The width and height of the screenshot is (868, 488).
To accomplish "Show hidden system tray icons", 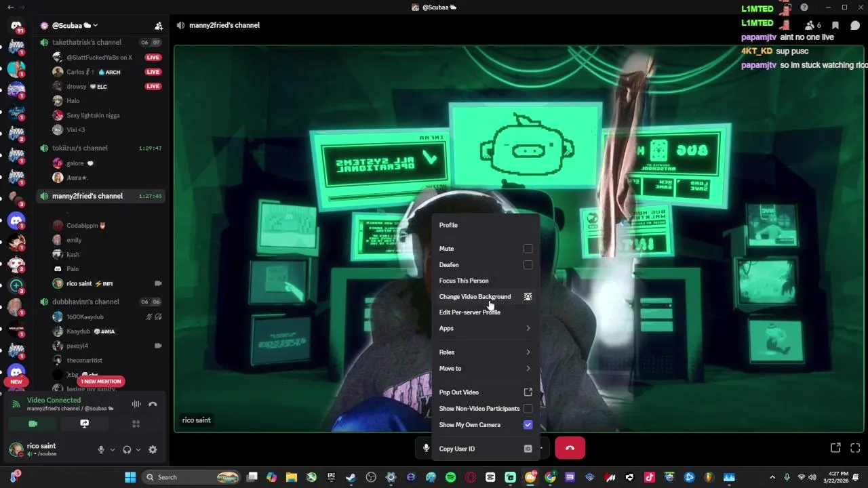I will [772, 477].
